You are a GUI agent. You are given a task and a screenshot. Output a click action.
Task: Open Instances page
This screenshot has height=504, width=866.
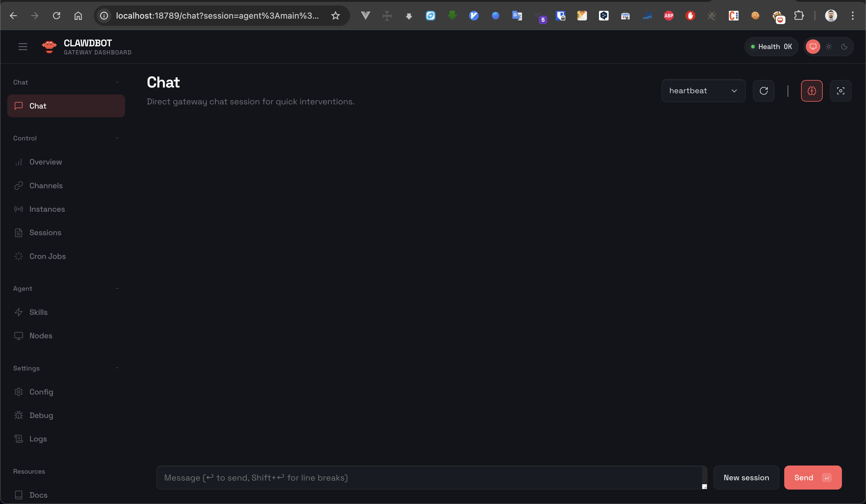[66, 209]
